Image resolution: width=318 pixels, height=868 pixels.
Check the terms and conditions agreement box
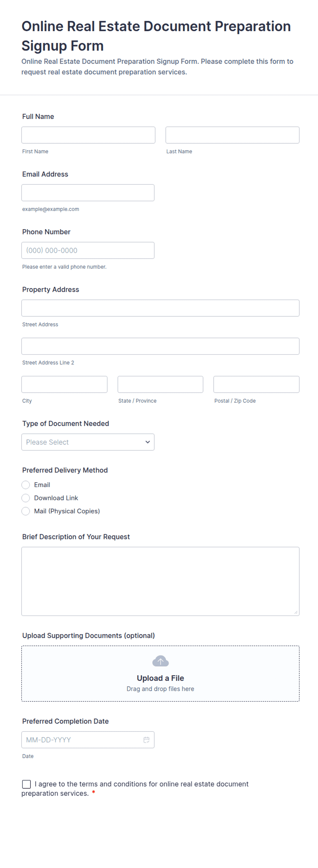26,784
